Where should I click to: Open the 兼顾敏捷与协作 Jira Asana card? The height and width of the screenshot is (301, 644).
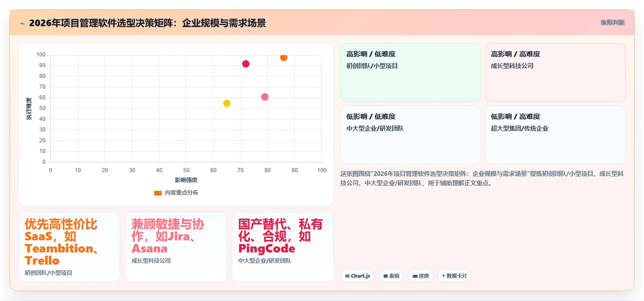(x=176, y=247)
